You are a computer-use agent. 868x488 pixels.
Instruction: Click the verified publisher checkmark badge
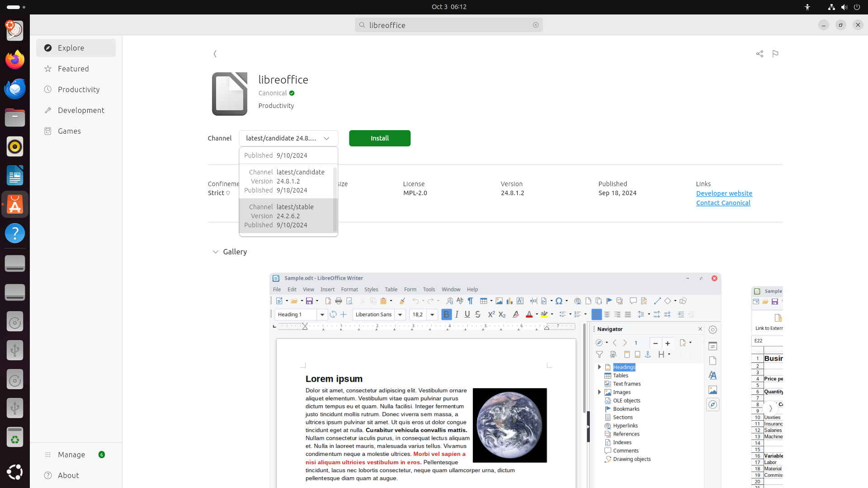click(292, 93)
